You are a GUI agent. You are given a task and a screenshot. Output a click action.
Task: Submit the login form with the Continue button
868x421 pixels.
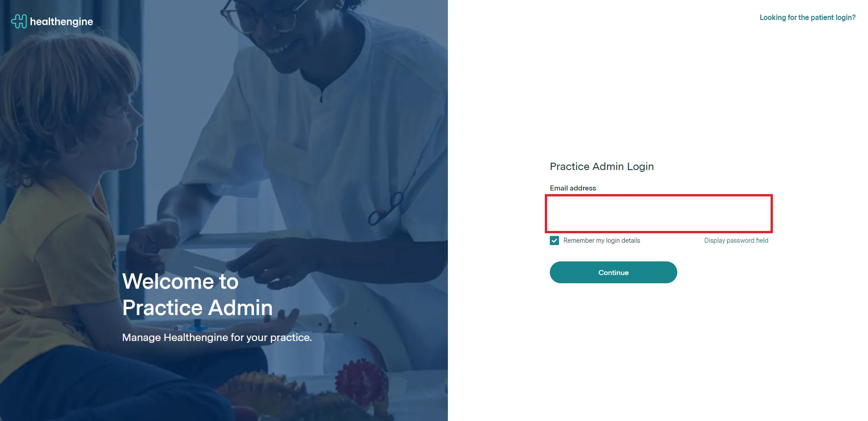(x=613, y=272)
